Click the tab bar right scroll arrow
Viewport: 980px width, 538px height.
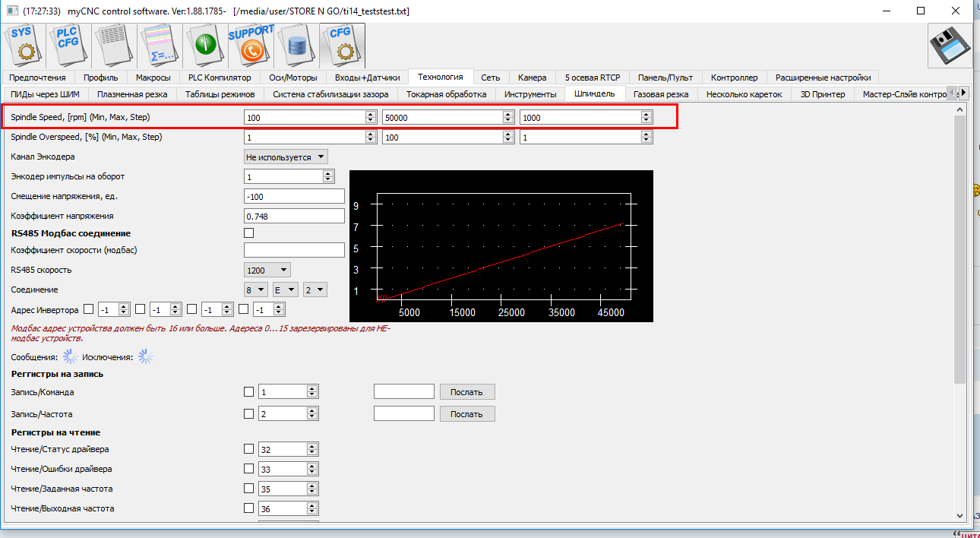pos(964,93)
